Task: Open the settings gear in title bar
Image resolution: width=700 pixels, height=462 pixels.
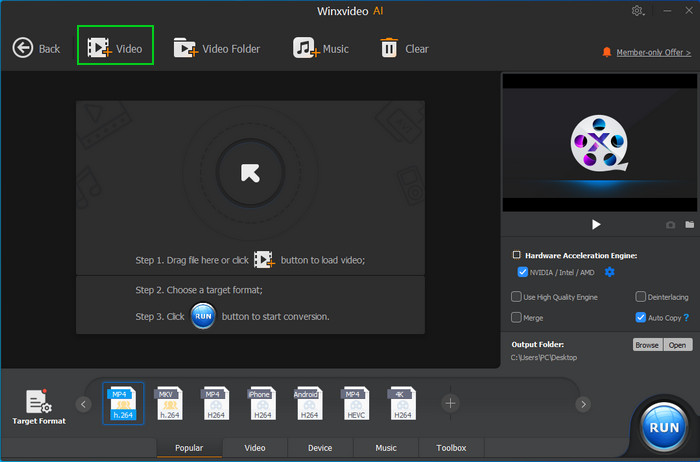Action: pos(638,11)
